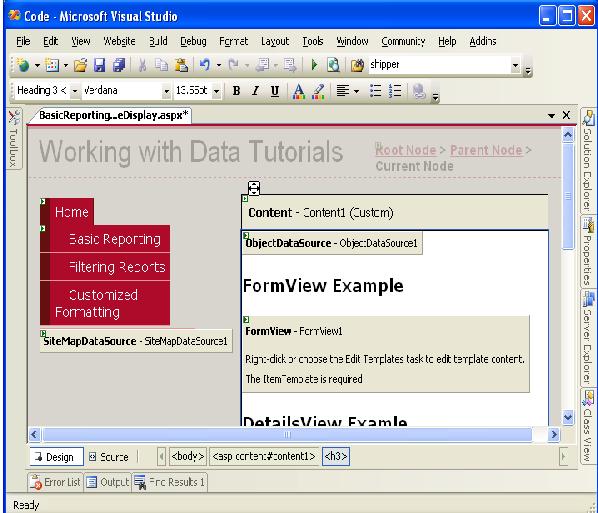Click the Numbered list icon
Screen dimensions: 598x513
coord(395,91)
